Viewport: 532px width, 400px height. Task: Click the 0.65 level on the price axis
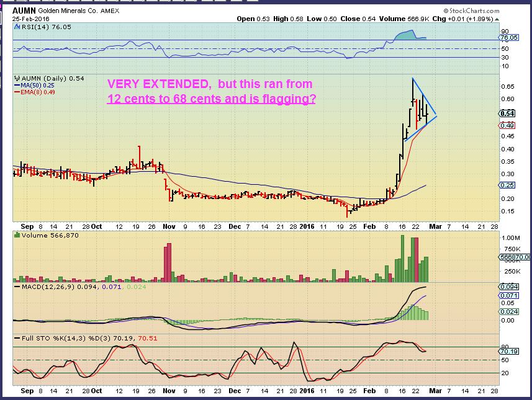(507, 86)
